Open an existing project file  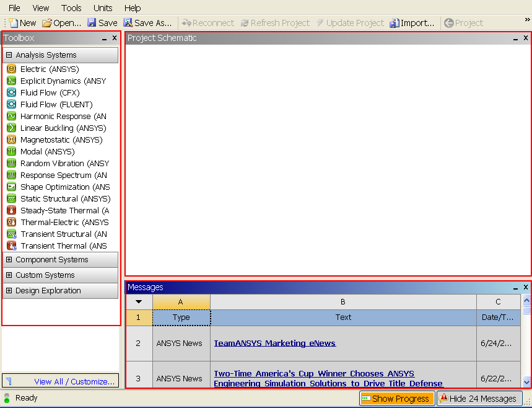[x=62, y=23]
